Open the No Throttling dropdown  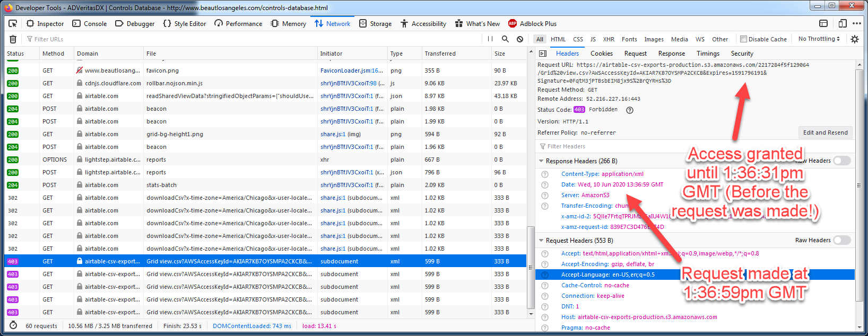pyautogui.click(x=819, y=39)
